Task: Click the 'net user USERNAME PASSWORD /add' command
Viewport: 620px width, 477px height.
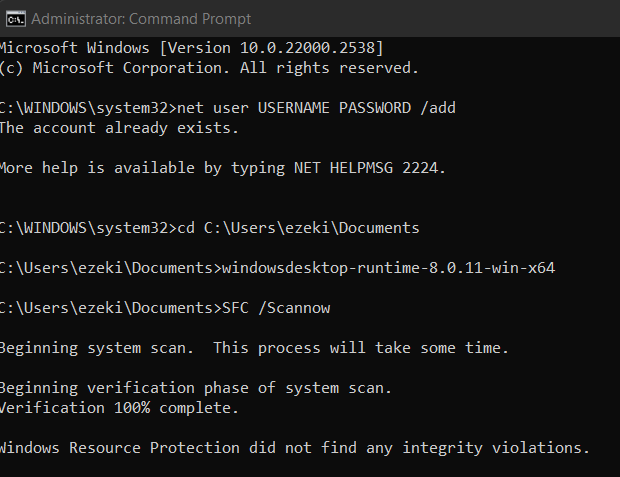Action: pos(316,108)
